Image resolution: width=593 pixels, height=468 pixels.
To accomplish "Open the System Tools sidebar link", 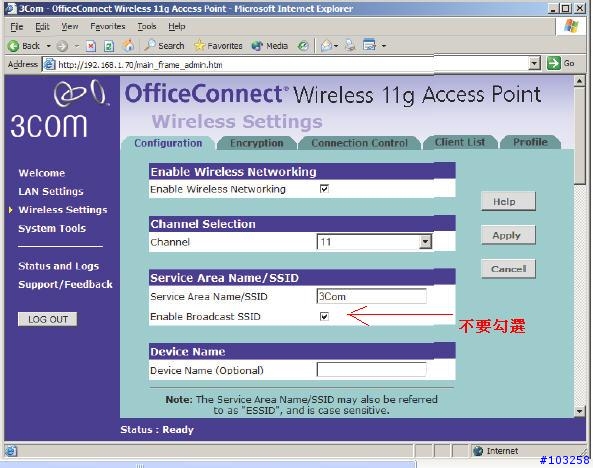I will 52,228.
